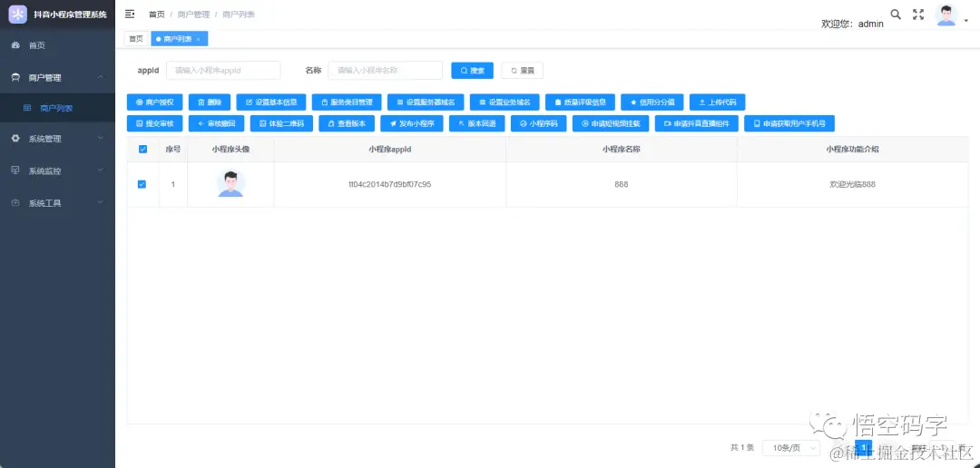Click the 搜索 search button
The height and width of the screenshot is (468, 980).
coord(473,71)
